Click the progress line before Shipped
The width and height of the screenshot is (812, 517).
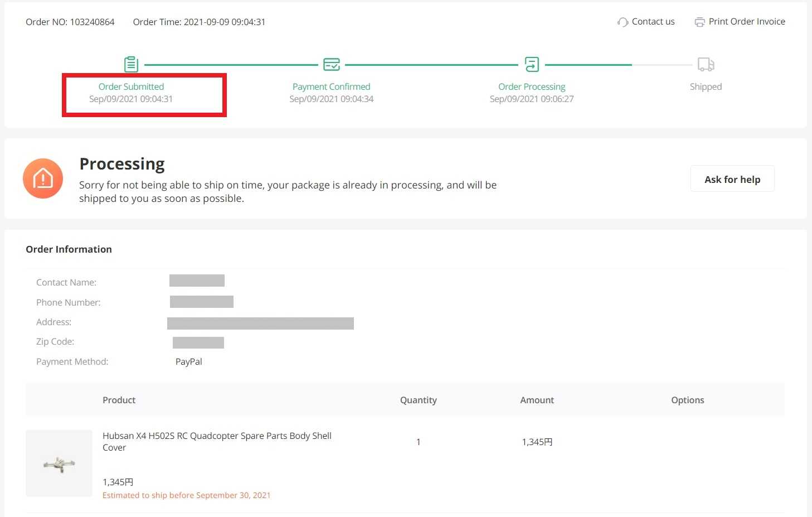[662, 65]
